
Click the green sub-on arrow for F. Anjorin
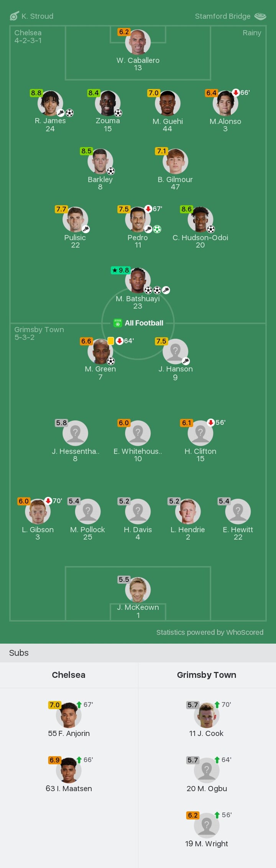pos(79,704)
